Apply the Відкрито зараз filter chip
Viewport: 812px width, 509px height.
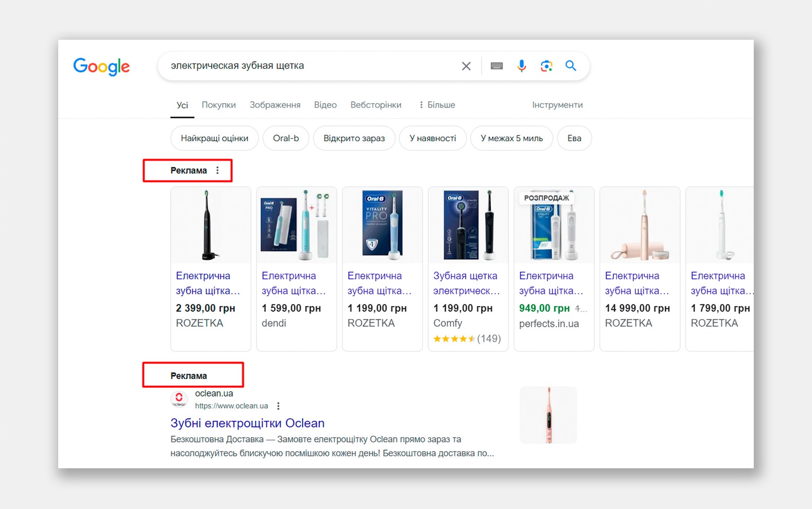tap(354, 138)
